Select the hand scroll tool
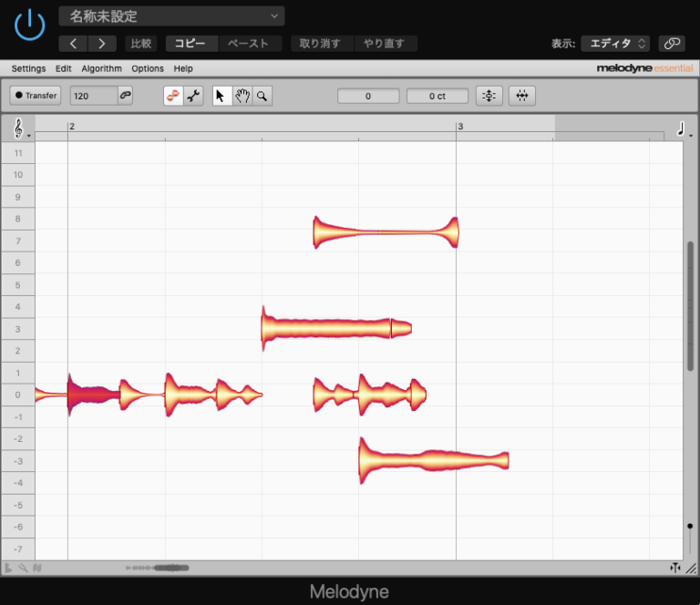This screenshot has width=700, height=605. (x=242, y=96)
